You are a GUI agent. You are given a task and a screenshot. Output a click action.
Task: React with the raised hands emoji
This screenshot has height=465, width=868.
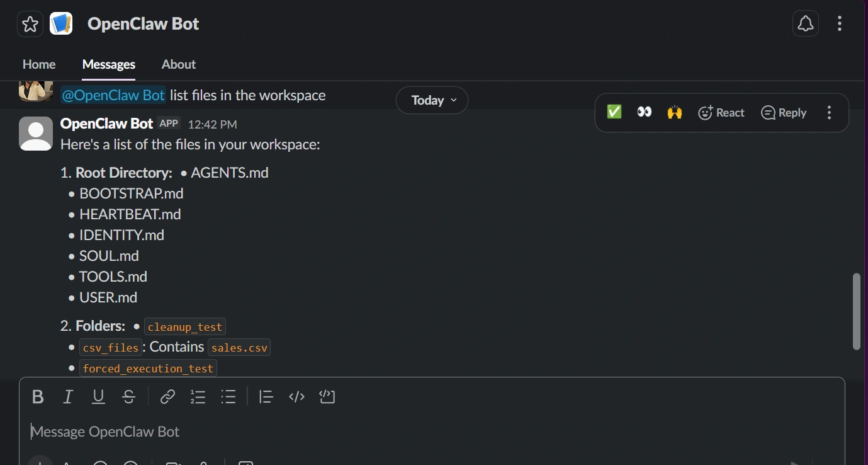pyautogui.click(x=675, y=112)
